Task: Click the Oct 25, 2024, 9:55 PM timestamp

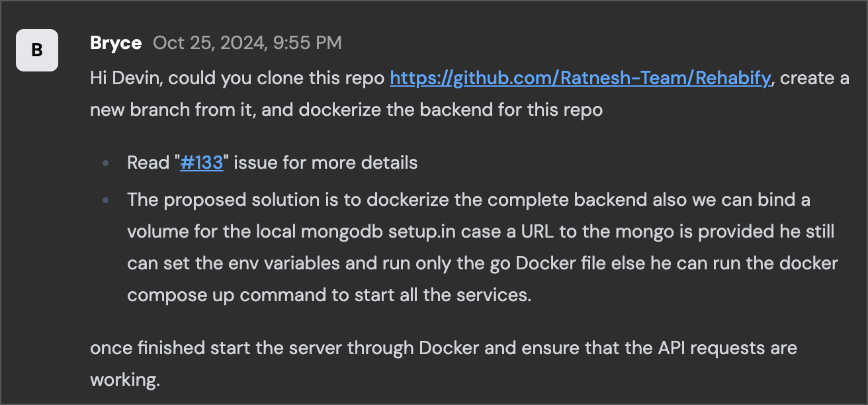Action: coord(247,43)
